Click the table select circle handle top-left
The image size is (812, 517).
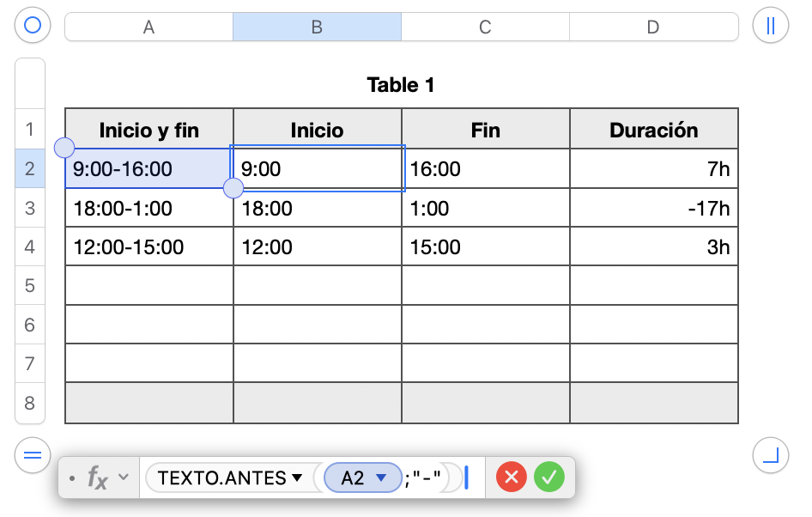coord(33,26)
